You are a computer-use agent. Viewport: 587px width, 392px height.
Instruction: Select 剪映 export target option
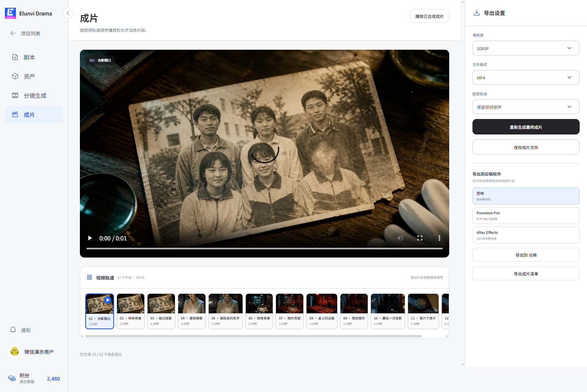tap(526, 196)
